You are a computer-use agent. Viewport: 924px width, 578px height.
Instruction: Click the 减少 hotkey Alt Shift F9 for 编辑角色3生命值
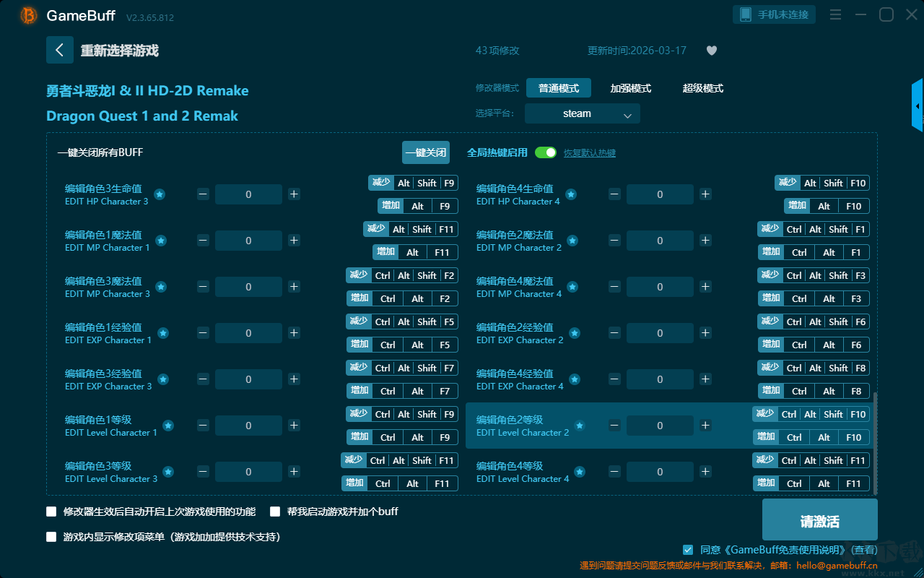click(x=413, y=183)
